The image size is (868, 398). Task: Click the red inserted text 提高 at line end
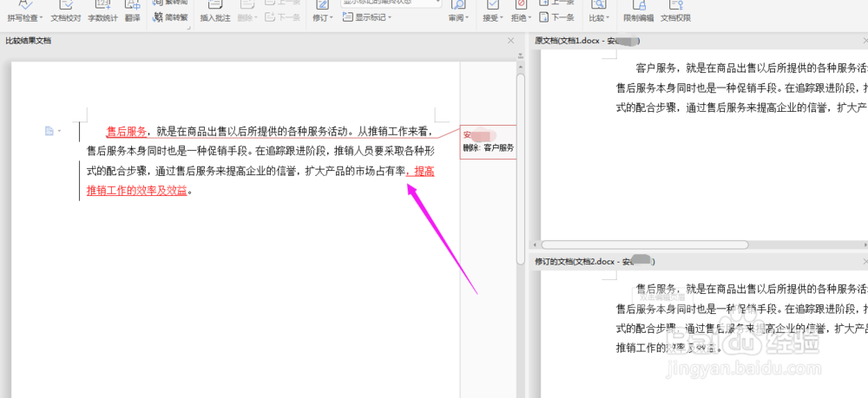tap(424, 172)
